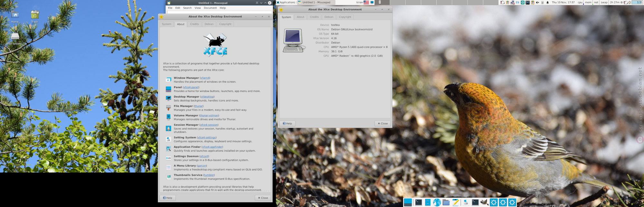
Task: Click the muted volume icon in the top panel
Action: pos(537,2)
